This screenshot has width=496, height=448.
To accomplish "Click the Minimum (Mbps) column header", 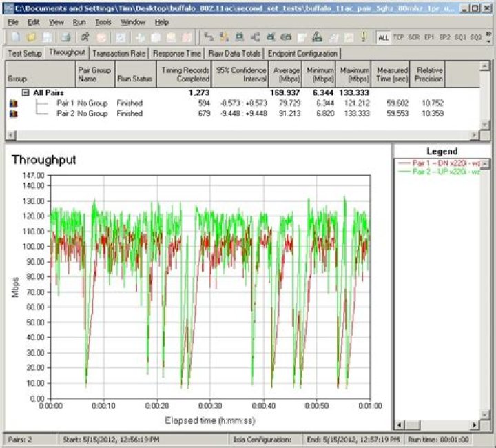I will [x=319, y=74].
